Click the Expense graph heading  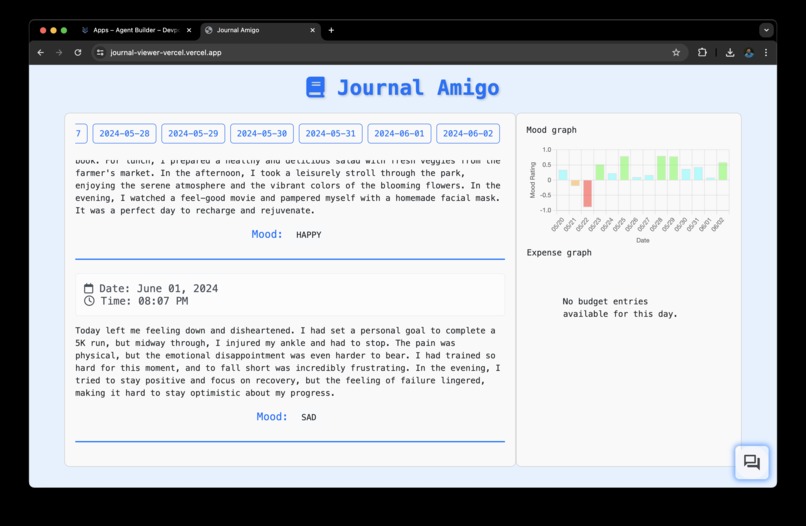pyautogui.click(x=559, y=252)
